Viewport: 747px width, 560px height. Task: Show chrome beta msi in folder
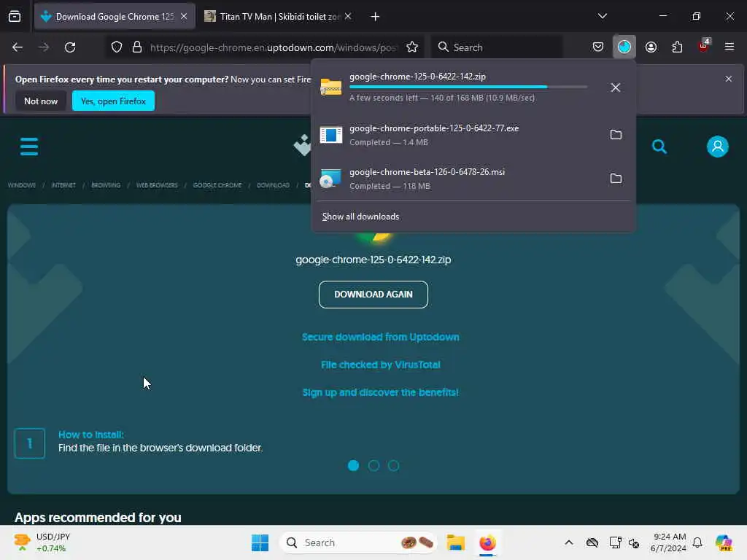[x=616, y=179]
